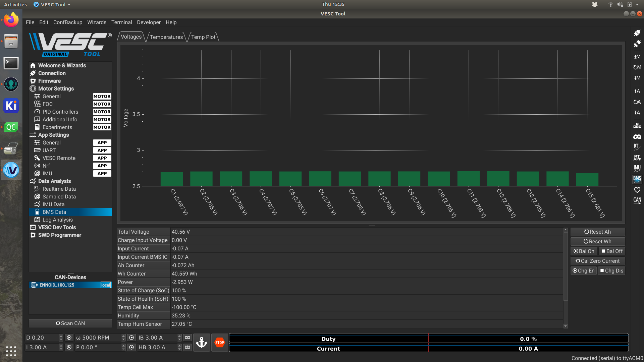Toggle RT APP data streaming icon
The width and height of the screenshot is (644, 362).
[637, 158]
